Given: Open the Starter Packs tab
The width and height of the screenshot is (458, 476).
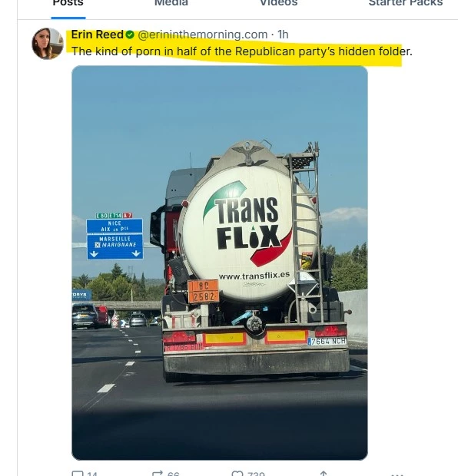Looking at the screenshot, I should pyautogui.click(x=406, y=4).
